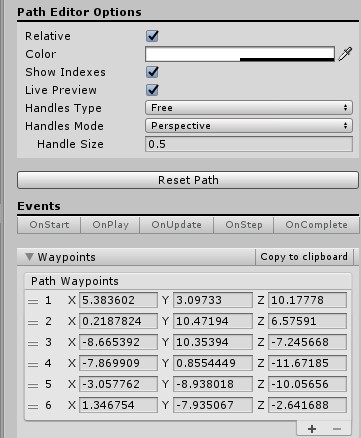Edit waypoint 3 Y value 10.35394

point(213,342)
